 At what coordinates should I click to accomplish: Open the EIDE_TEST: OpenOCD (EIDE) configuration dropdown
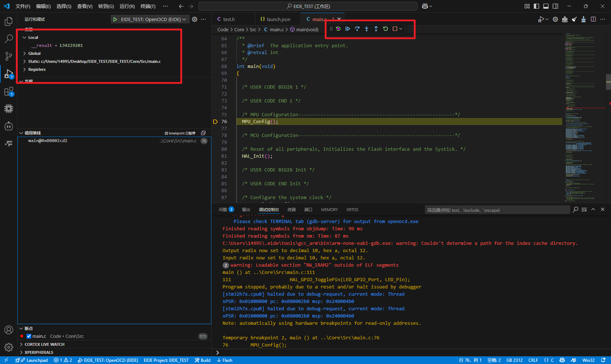click(153, 19)
